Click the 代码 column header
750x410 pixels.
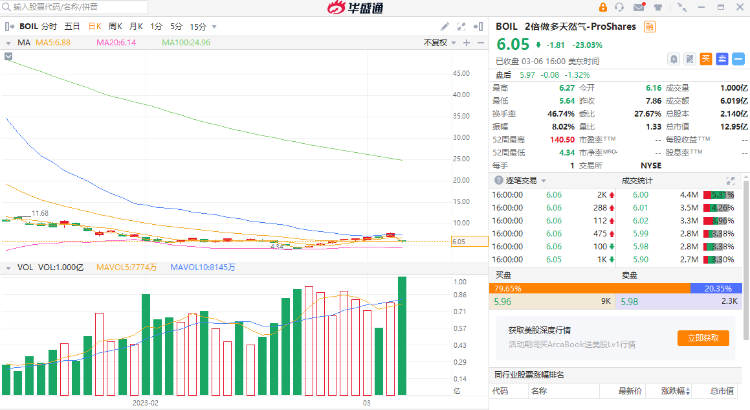click(500, 391)
